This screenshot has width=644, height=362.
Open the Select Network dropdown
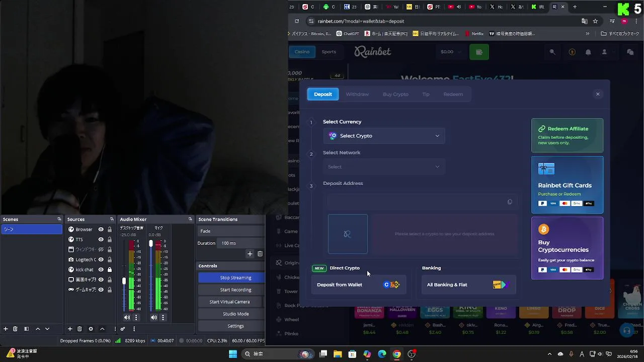click(x=384, y=166)
